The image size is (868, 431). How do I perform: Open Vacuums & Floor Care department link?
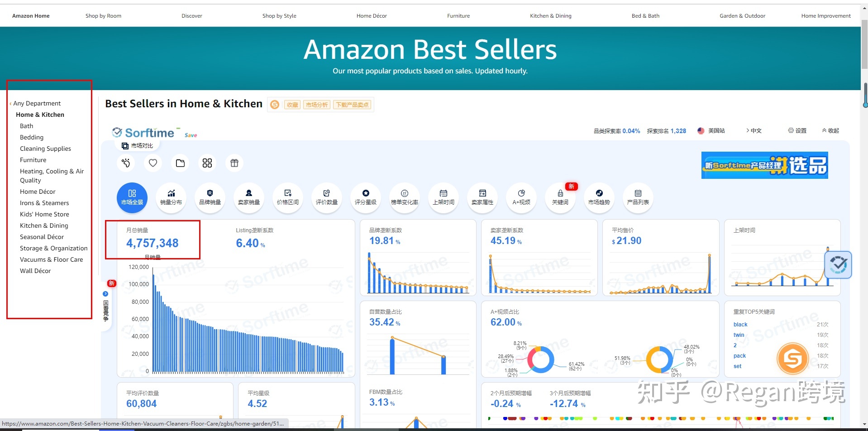point(52,259)
